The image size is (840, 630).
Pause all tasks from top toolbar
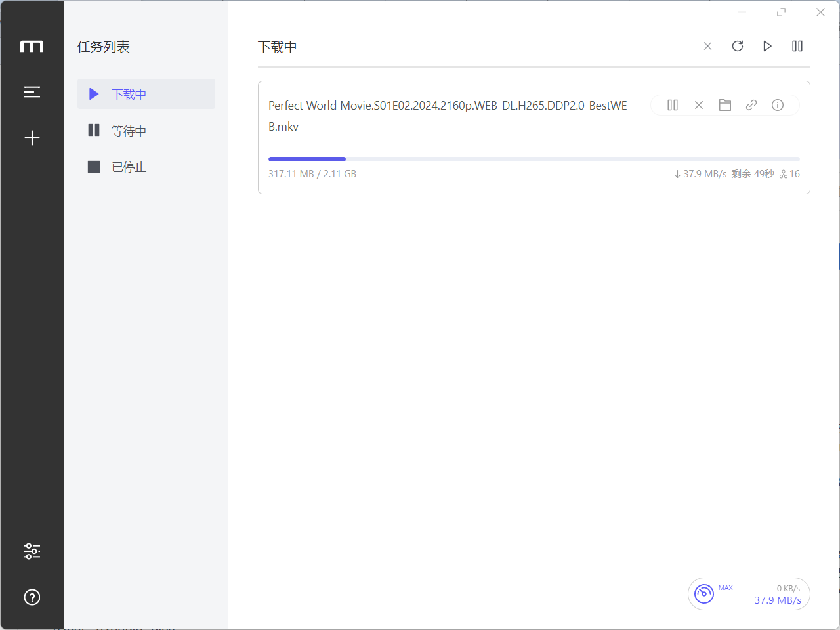(797, 46)
